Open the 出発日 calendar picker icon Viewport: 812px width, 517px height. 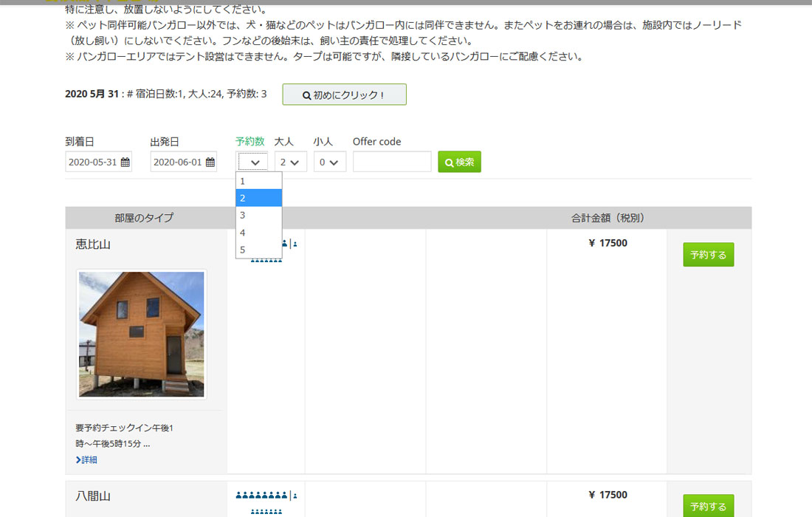(x=210, y=160)
